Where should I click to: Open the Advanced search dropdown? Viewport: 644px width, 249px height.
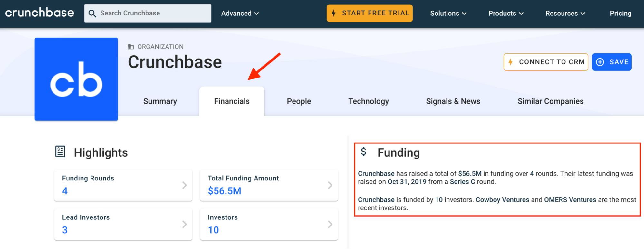pyautogui.click(x=240, y=14)
